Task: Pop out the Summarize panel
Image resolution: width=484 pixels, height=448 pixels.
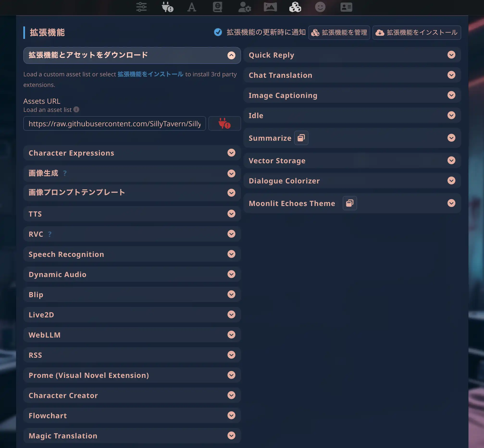Action: click(301, 138)
